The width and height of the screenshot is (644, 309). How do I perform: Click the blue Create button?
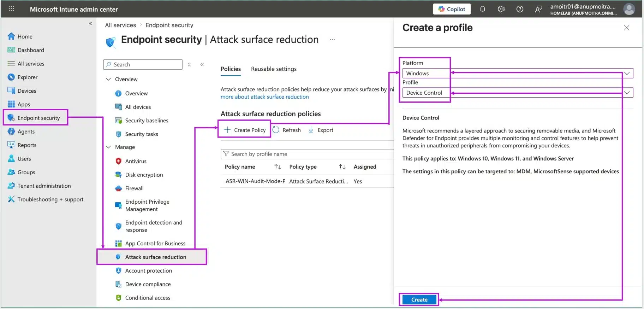[x=419, y=300]
